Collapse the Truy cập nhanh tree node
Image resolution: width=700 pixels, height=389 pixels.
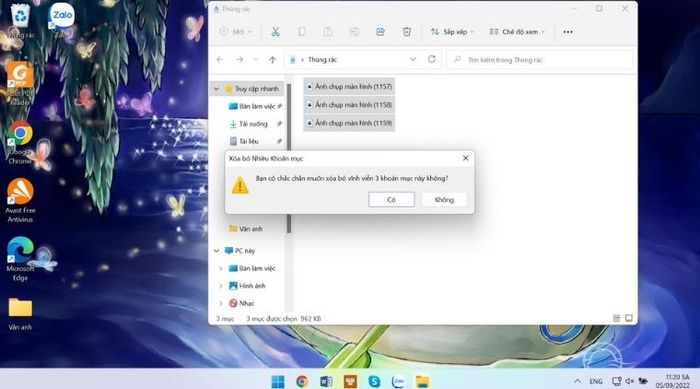tap(217, 89)
